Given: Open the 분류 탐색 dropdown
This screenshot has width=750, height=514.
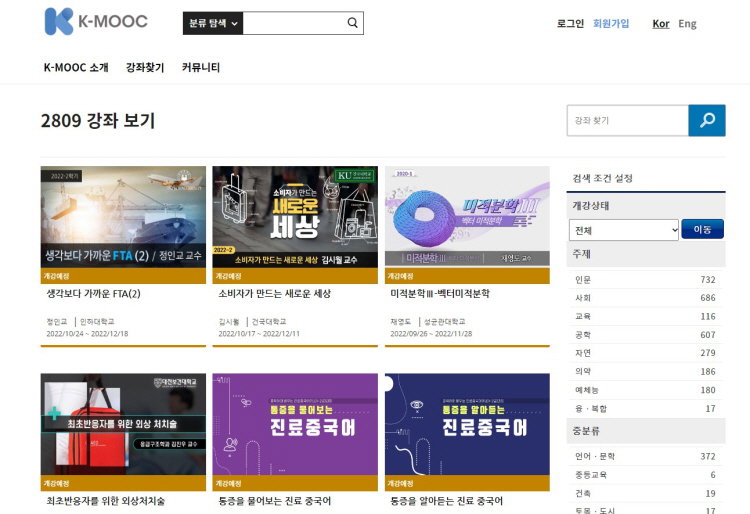Looking at the screenshot, I should point(213,23).
